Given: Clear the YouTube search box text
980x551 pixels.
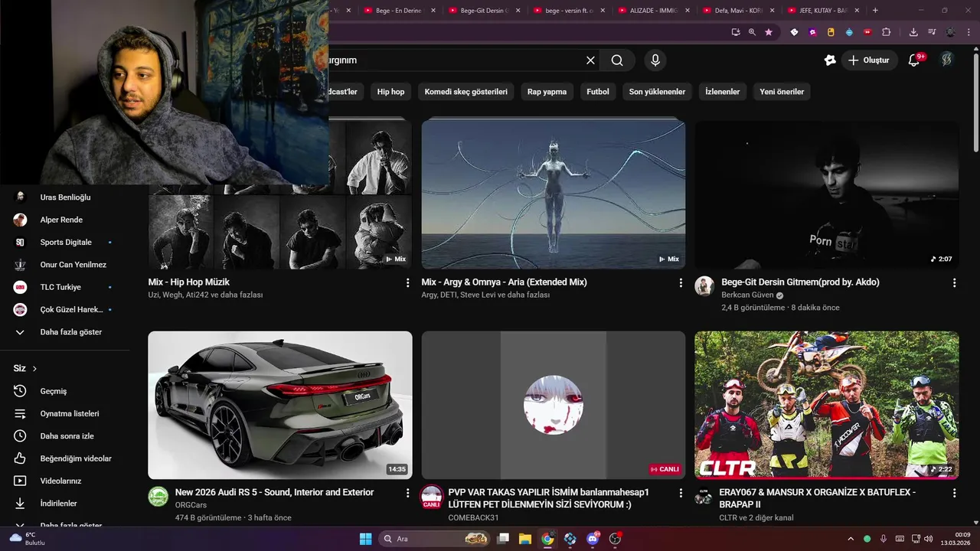Looking at the screenshot, I should (x=590, y=60).
